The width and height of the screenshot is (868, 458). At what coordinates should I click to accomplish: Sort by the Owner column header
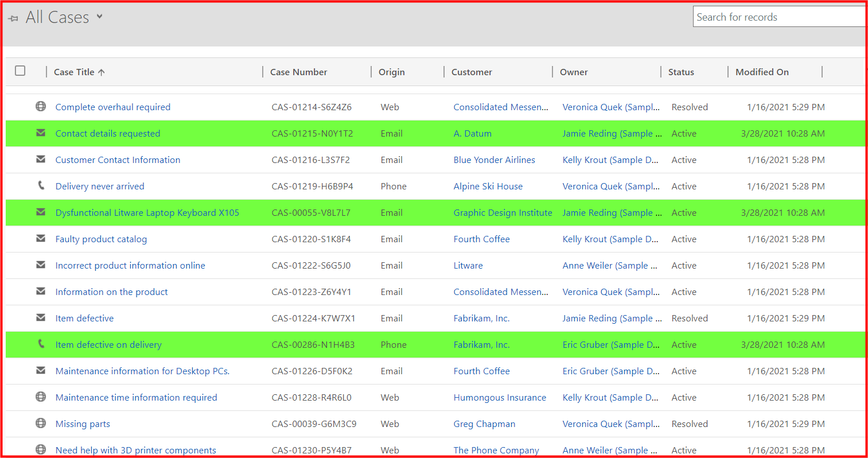(574, 72)
